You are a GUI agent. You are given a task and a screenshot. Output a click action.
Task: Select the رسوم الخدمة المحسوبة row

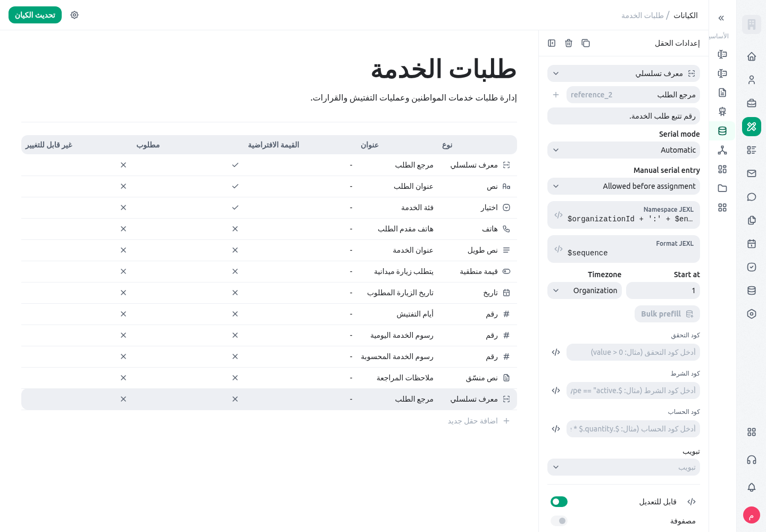point(269,356)
